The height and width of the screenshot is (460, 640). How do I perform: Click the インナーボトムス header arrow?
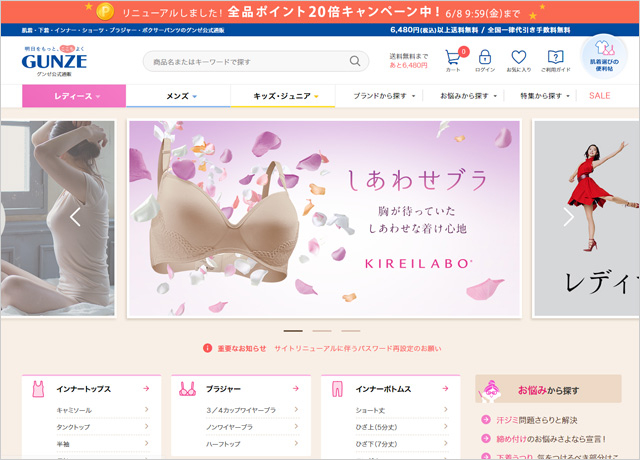[445, 389]
